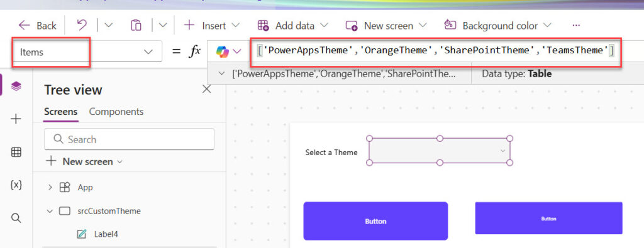
Task: Open the Tree view layers icon
Action: pos(16,86)
